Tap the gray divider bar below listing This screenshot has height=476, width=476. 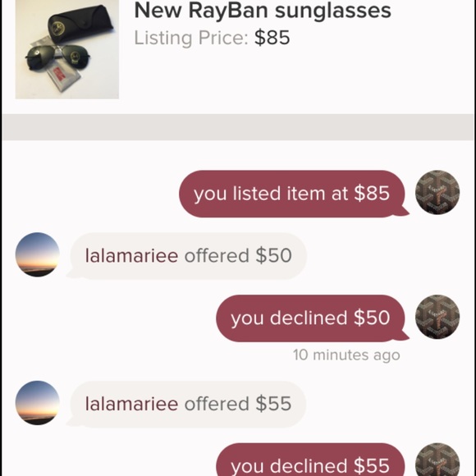[238, 127]
